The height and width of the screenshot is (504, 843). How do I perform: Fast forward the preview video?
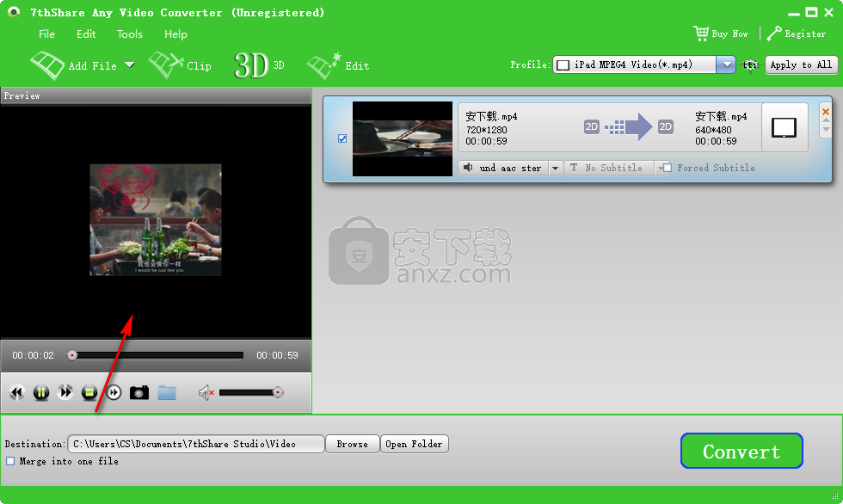(x=65, y=393)
